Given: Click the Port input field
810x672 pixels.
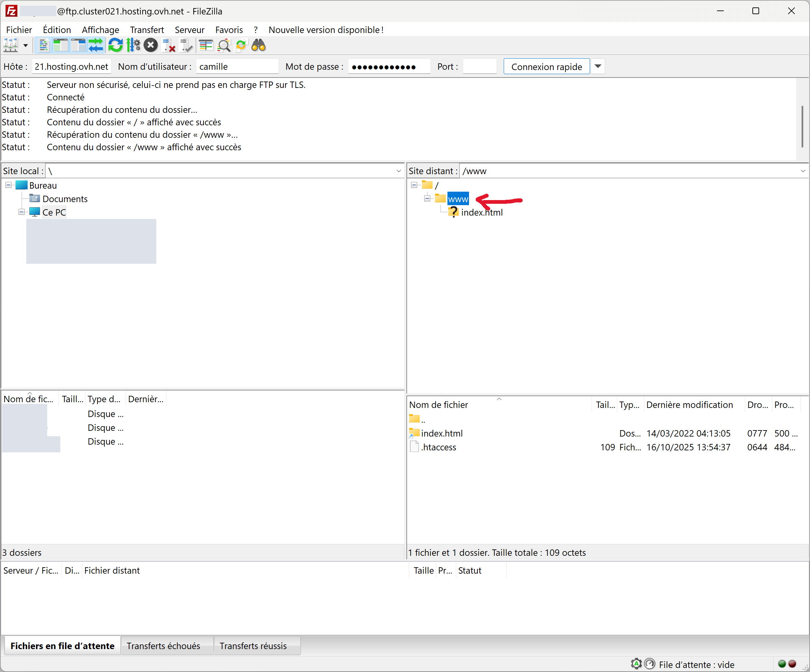Looking at the screenshot, I should tap(479, 66).
